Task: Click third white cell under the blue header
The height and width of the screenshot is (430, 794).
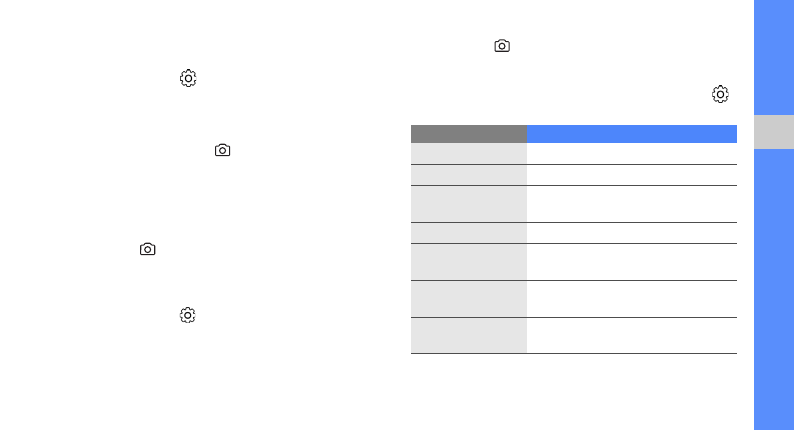Action: click(632, 204)
